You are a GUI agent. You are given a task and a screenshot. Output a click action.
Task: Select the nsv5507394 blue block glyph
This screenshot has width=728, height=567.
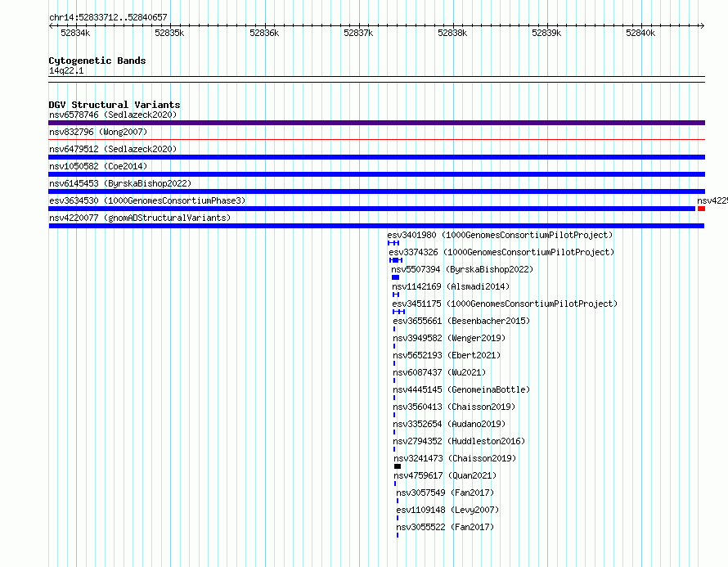(x=396, y=277)
